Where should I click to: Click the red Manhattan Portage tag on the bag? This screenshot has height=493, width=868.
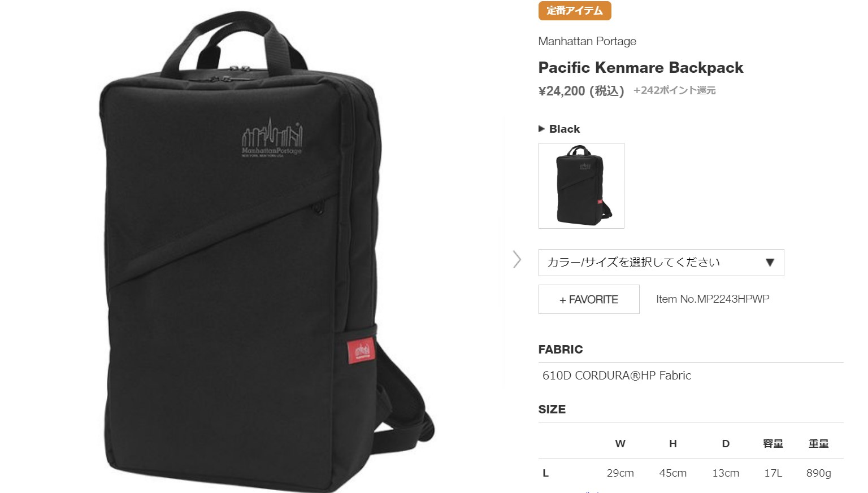361,351
